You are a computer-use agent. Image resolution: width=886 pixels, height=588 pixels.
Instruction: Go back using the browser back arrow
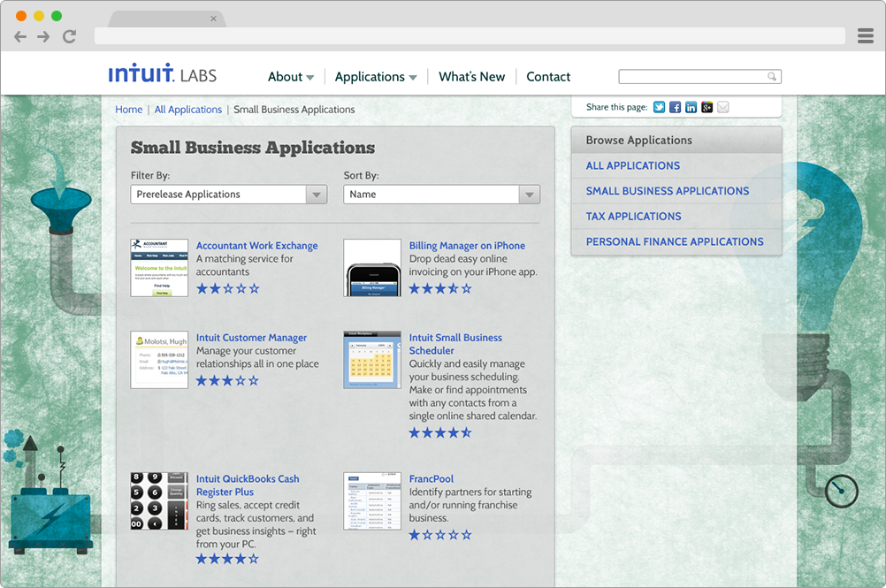click(20, 37)
